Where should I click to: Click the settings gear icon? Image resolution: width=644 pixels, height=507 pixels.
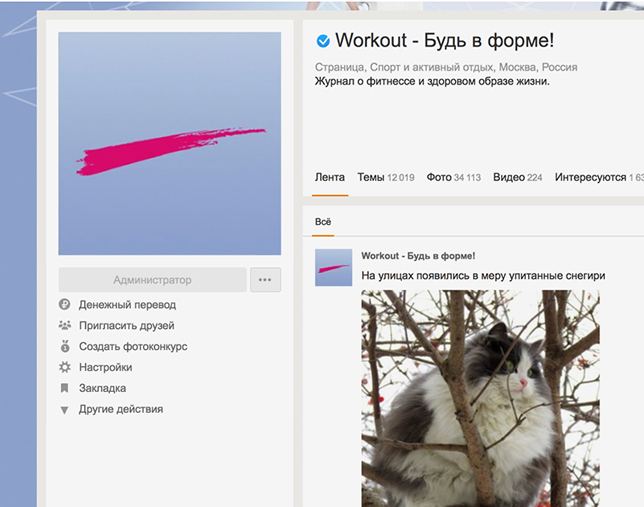coord(64,367)
